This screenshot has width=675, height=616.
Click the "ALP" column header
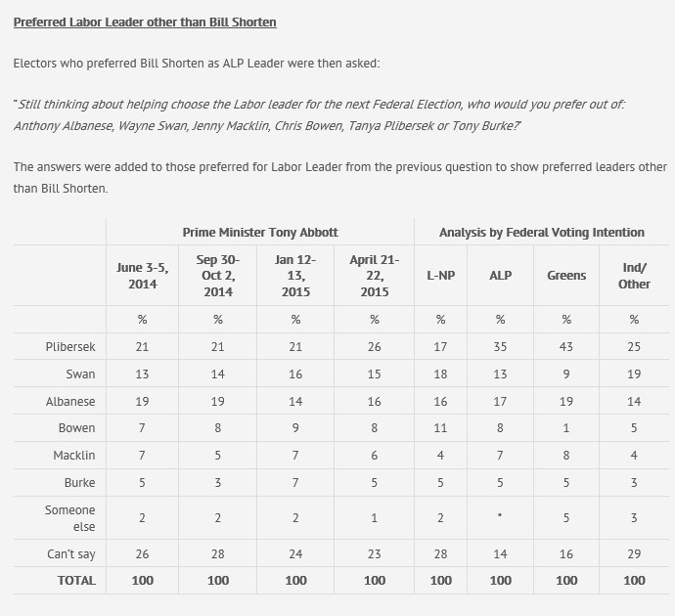click(500, 276)
